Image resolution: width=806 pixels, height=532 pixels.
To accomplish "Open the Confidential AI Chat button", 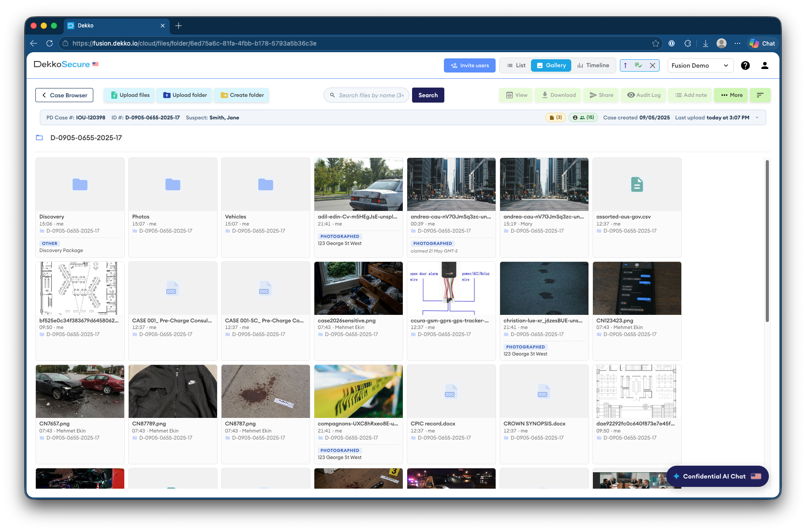I will (718, 476).
